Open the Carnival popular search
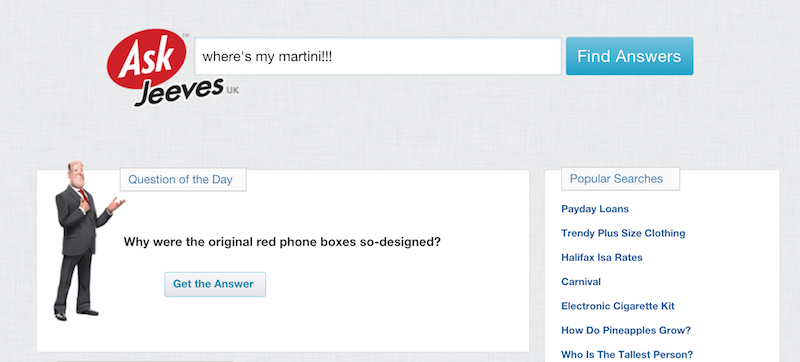Screen dimensions: 800x362 pos(581,281)
